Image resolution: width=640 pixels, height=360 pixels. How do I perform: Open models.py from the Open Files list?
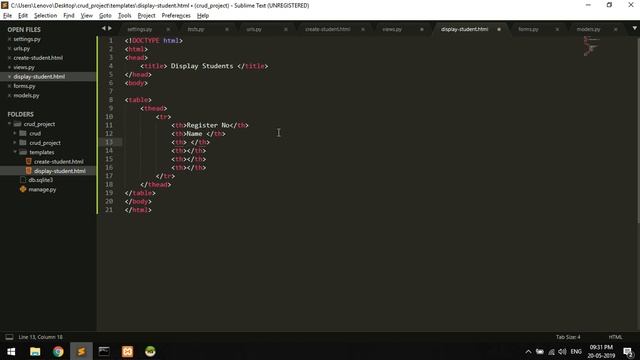pyautogui.click(x=26, y=96)
